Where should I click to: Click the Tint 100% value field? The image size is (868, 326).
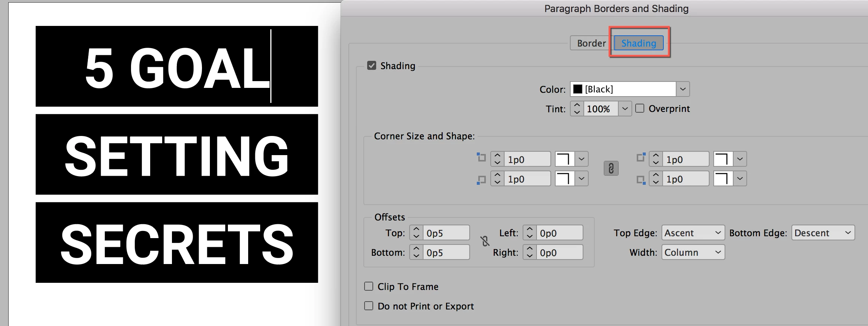coord(601,109)
